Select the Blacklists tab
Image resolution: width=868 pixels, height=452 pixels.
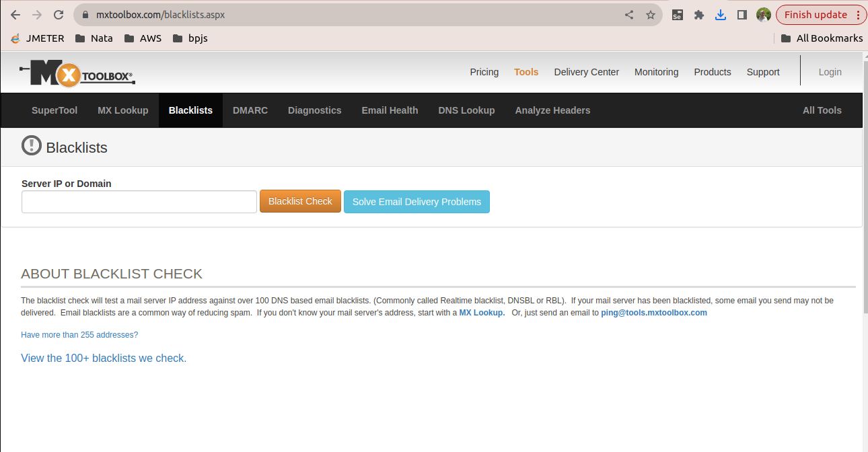(190, 110)
